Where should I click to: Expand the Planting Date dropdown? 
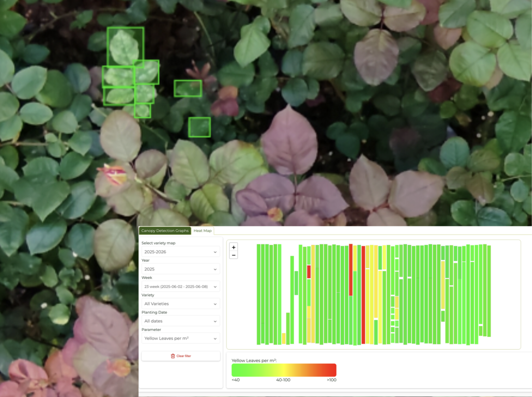(180, 321)
